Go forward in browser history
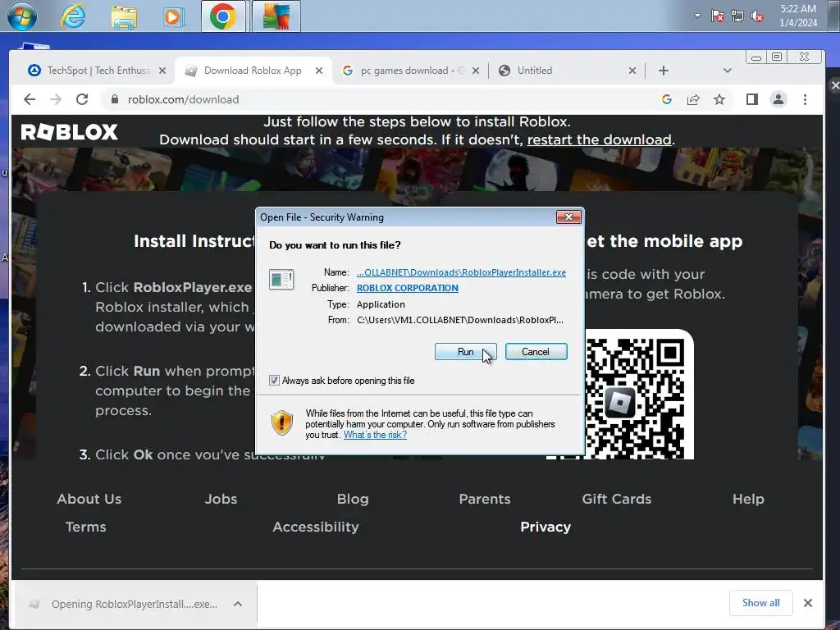 click(56, 99)
